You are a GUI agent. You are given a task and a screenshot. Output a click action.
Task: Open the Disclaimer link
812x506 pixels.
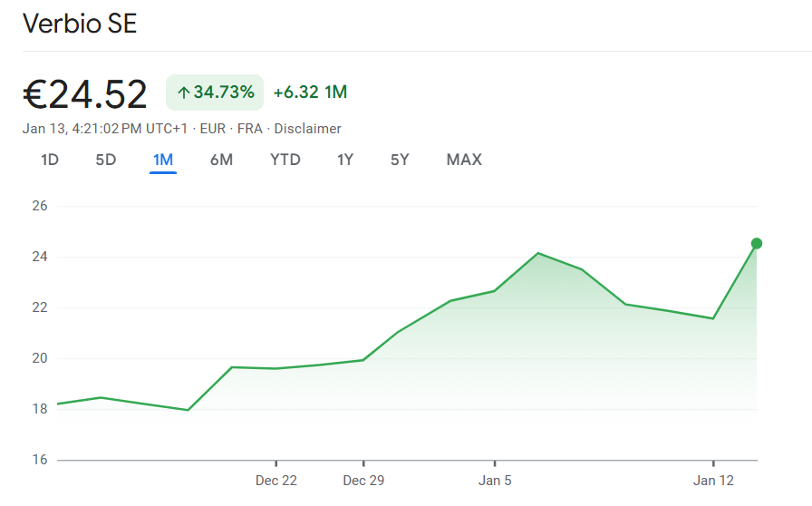click(x=307, y=129)
